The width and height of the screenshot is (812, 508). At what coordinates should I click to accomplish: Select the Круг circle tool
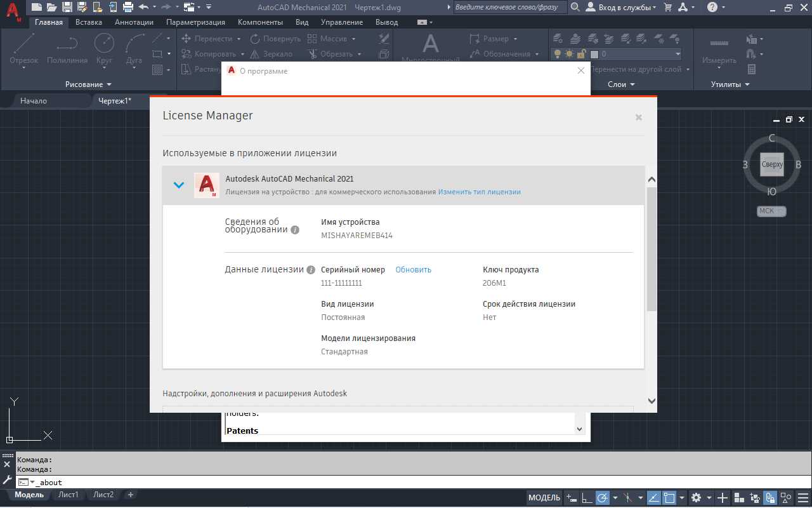point(104,51)
